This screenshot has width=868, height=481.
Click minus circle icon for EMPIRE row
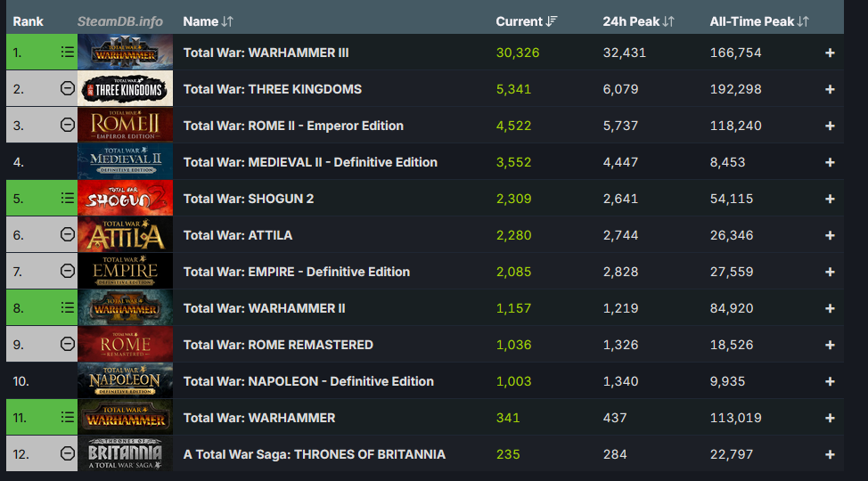point(68,271)
